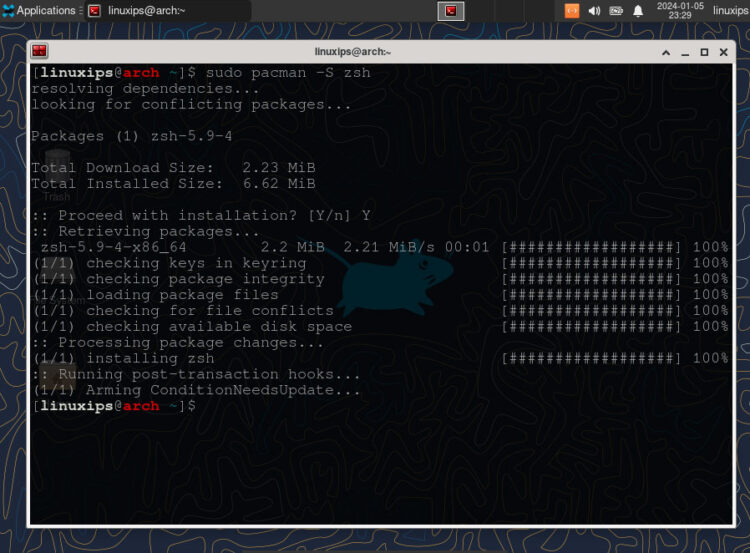This screenshot has width=750, height=553.
Task: Click the progress bar for checking keys
Action: click(x=591, y=263)
